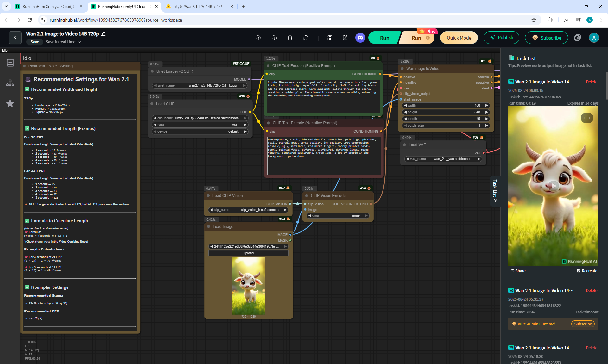
Task: Click the cloud upload workflow icon
Action: pos(258,38)
